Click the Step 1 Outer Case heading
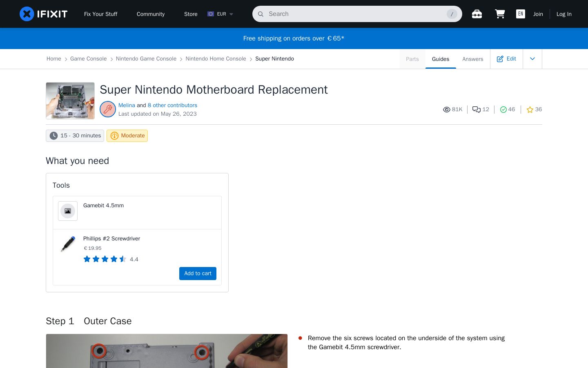This screenshot has width=588, height=368. click(x=89, y=321)
